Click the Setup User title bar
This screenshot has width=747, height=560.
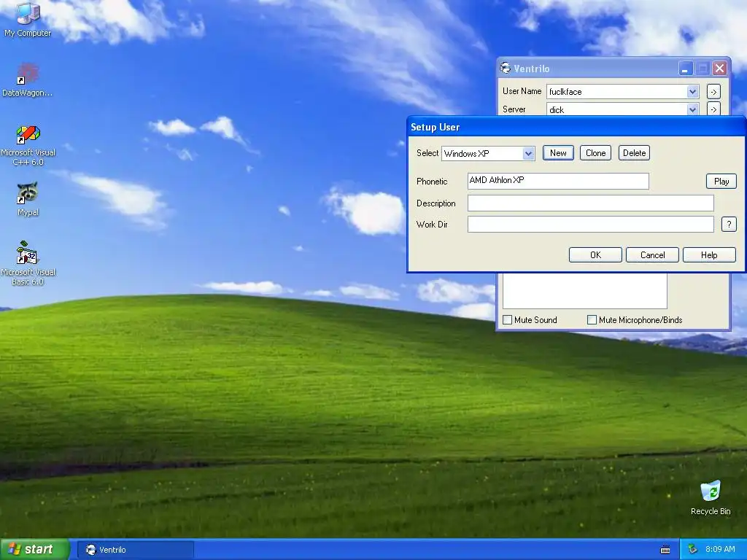(x=576, y=127)
